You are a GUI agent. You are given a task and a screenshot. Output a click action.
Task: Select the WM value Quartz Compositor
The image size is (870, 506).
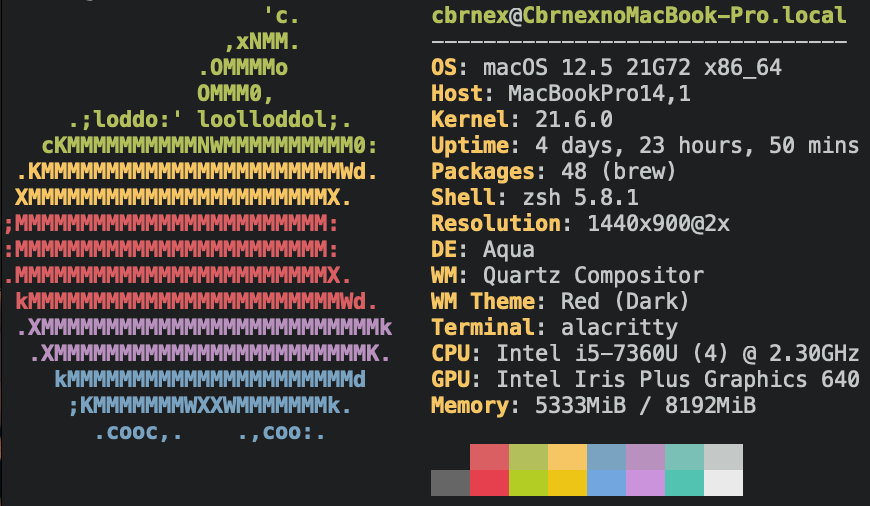(x=593, y=275)
